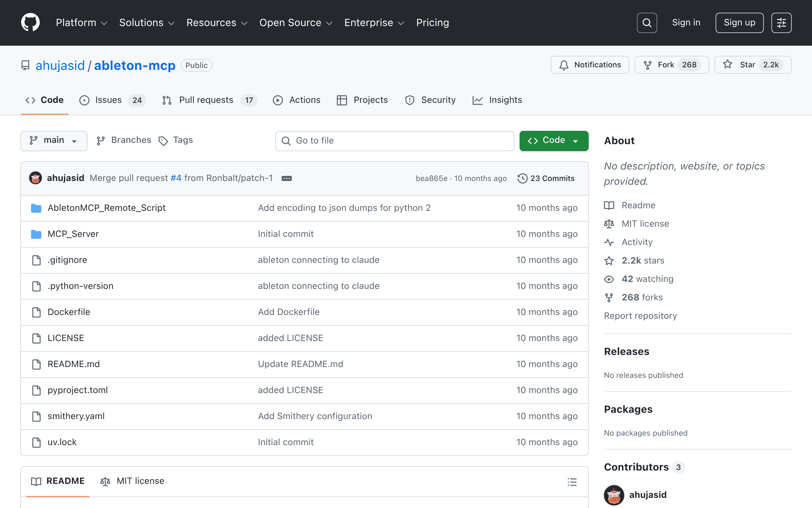This screenshot has width=812, height=508.
Task: Expand the Open Source menu
Action: click(x=296, y=23)
